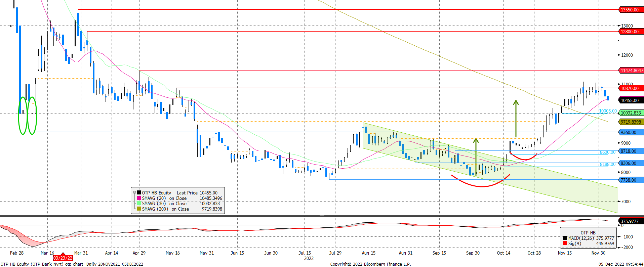Click the 'OTP HB Equity - Last Price' legend entry
The height and width of the screenshot is (267, 644).
(170, 193)
